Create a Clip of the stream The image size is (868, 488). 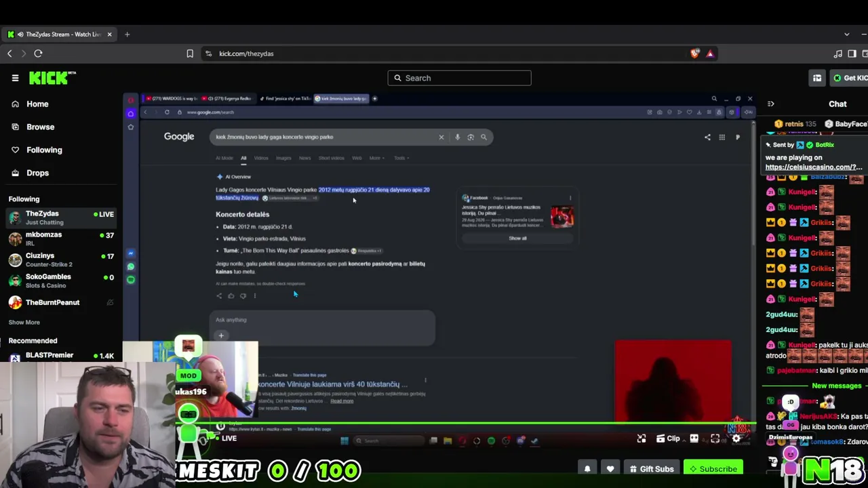click(668, 439)
